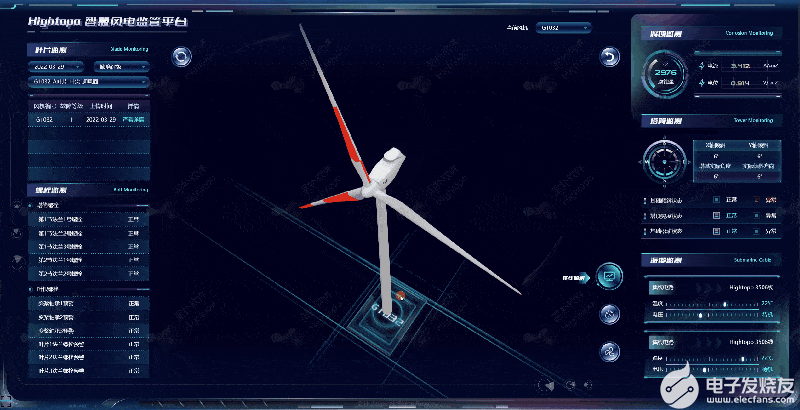The width and height of the screenshot is (800, 410).
Task: Click the Blade Monitoring section header
Action: 89,50
